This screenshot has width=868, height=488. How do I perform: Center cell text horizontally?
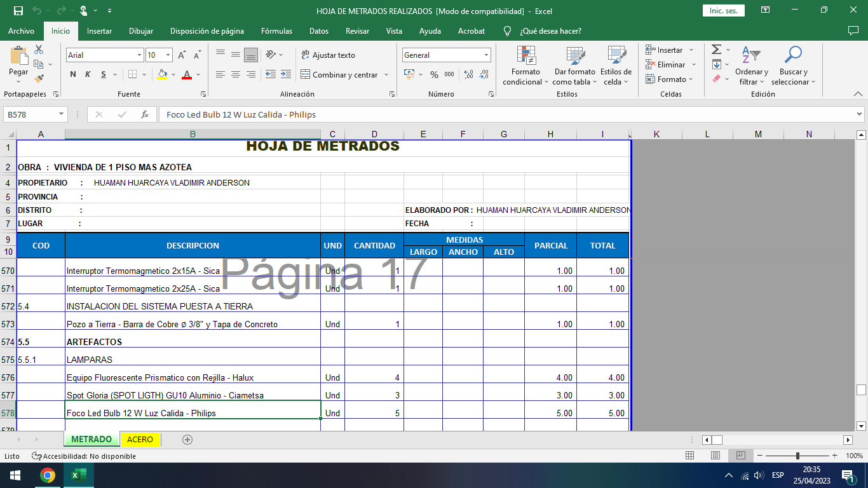point(236,74)
